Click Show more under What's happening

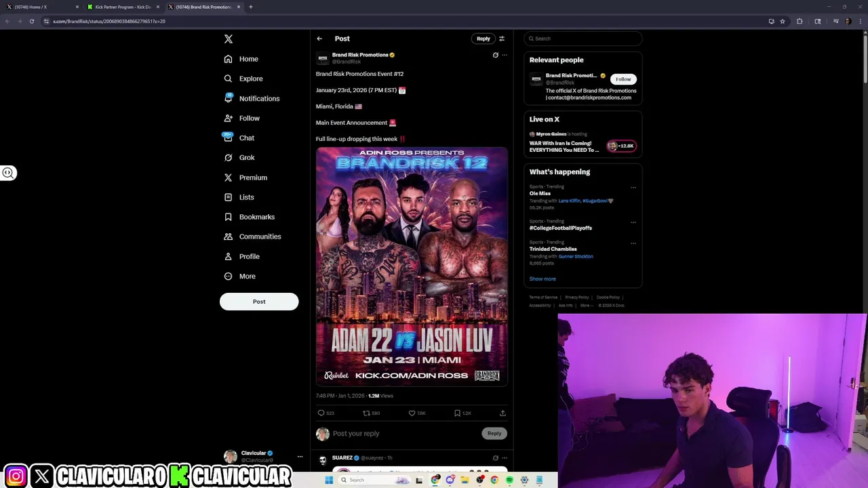click(x=542, y=279)
